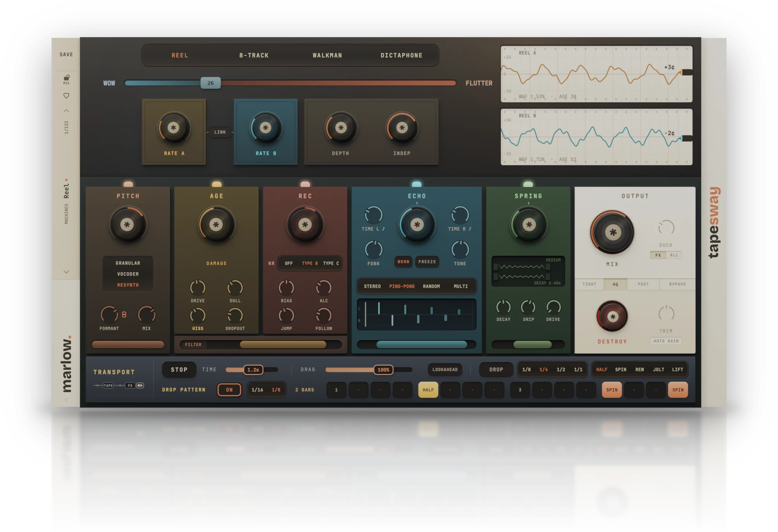
Task: Click the RATE B knob
Action: 266,128
